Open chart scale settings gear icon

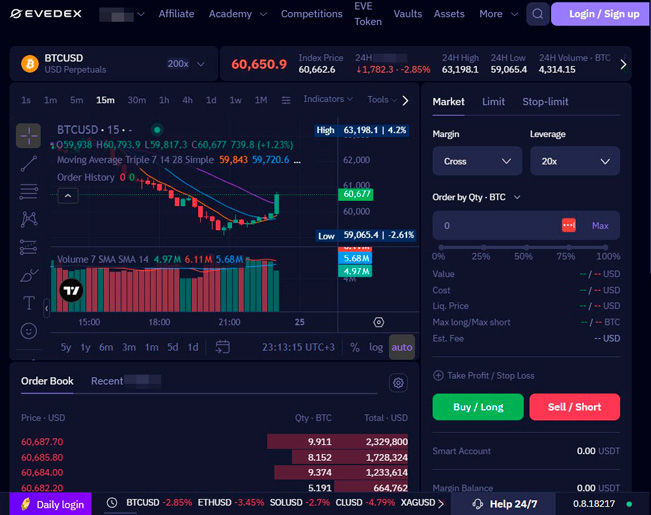[378, 322]
